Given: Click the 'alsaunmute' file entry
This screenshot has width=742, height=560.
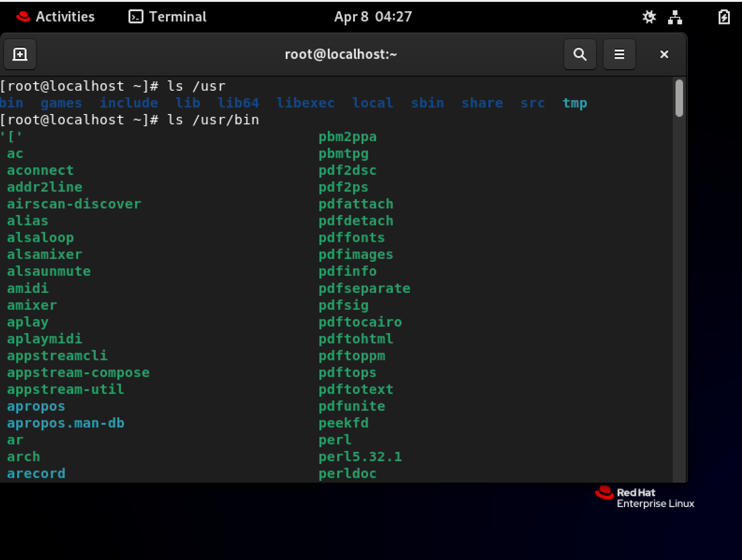Looking at the screenshot, I should [49, 271].
